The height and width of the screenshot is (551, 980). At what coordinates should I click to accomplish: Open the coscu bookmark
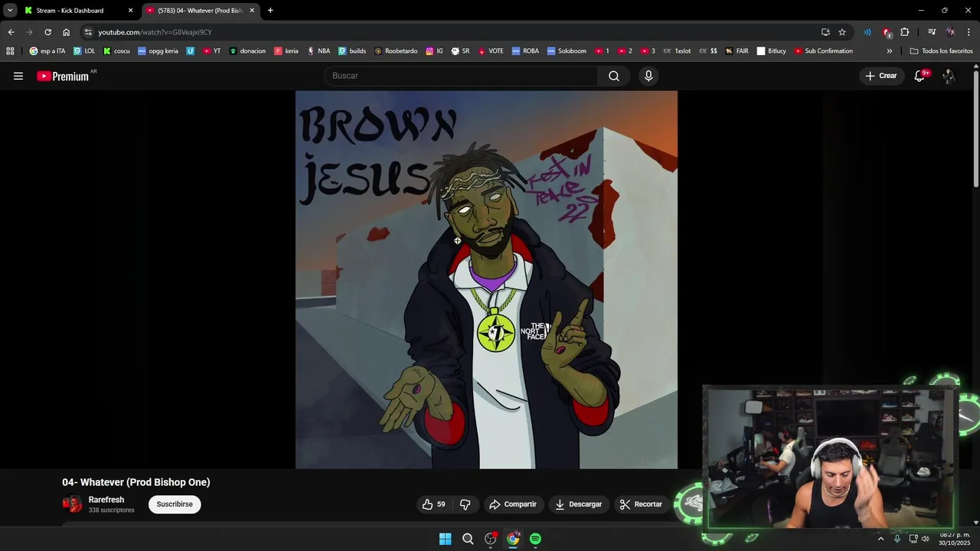click(116, 51)
